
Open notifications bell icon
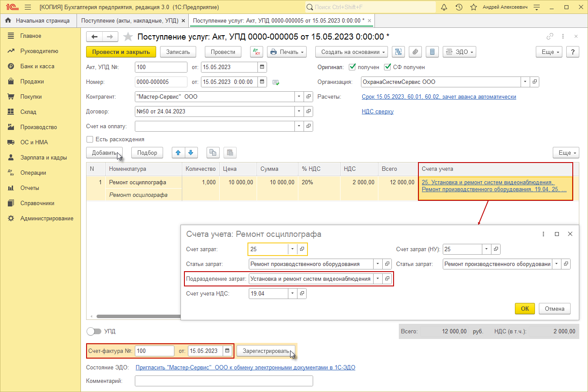point(444,7)
